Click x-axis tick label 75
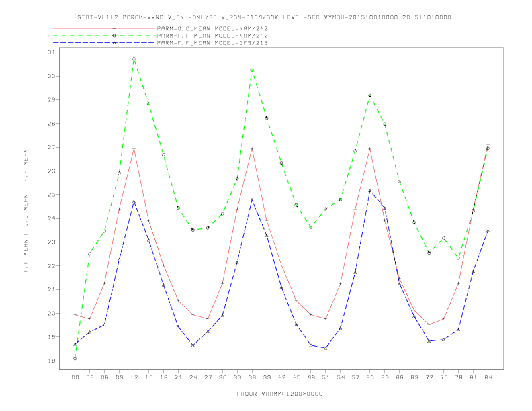 click(444, 377)
